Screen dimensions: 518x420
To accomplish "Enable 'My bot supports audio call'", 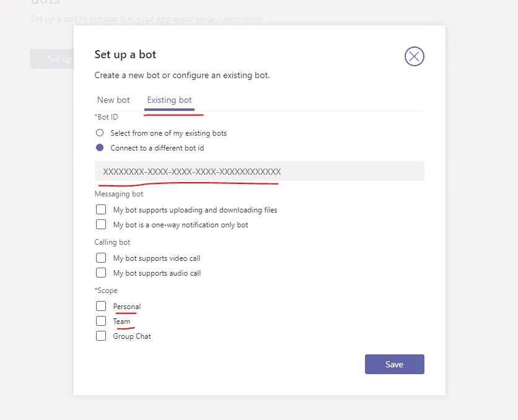I will 101,273.
